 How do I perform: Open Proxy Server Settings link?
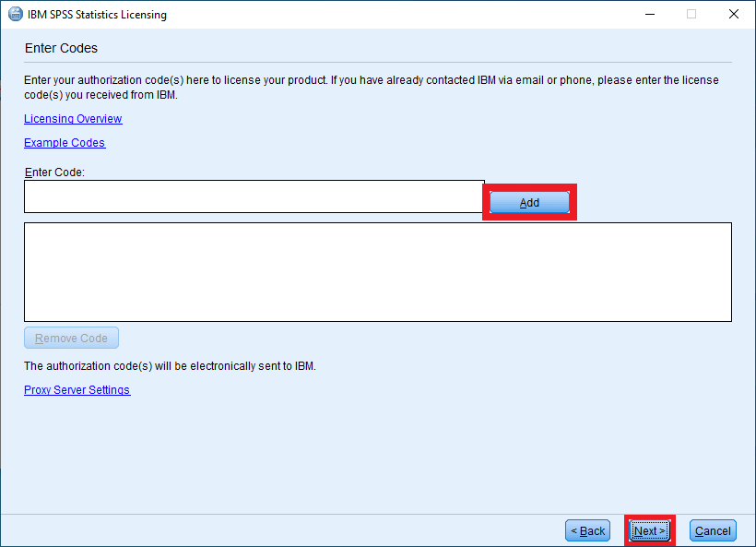[x=77, y=390]
